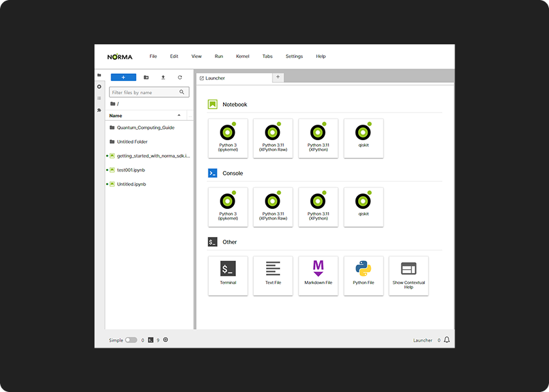Viewport: 549px width, 392px height.
Task: Click the Filter files by name field
Action: pos(149,93)
